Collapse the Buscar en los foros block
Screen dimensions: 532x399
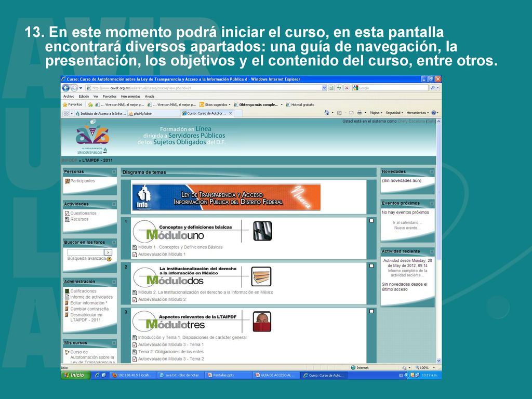coord(114,242)
